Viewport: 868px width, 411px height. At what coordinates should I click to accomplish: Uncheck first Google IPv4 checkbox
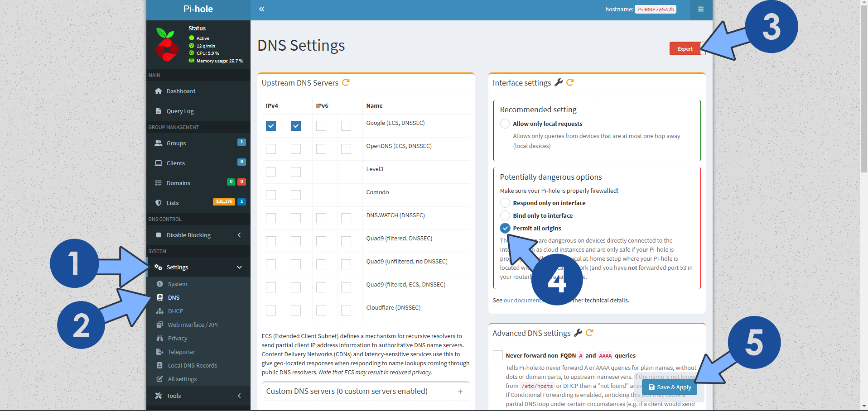point(271,126)
